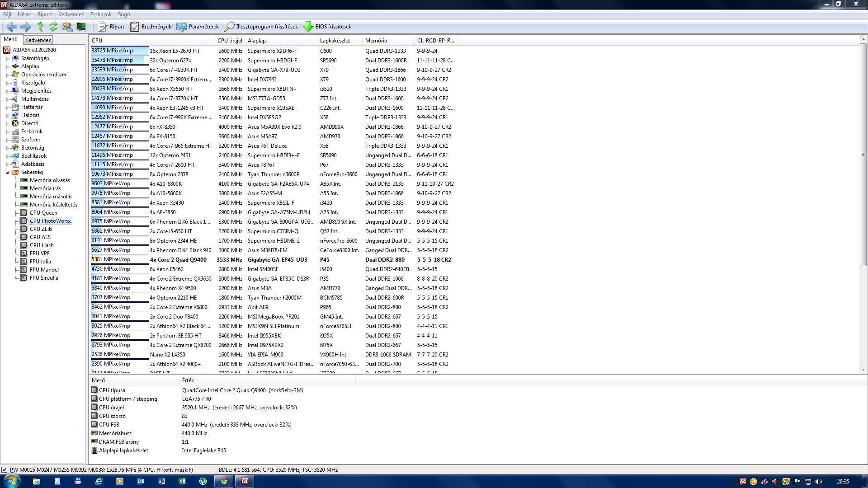Refresh with the green circular arrows icon
The width and height of the screenshot is (868, 488).
coord(53,27)
